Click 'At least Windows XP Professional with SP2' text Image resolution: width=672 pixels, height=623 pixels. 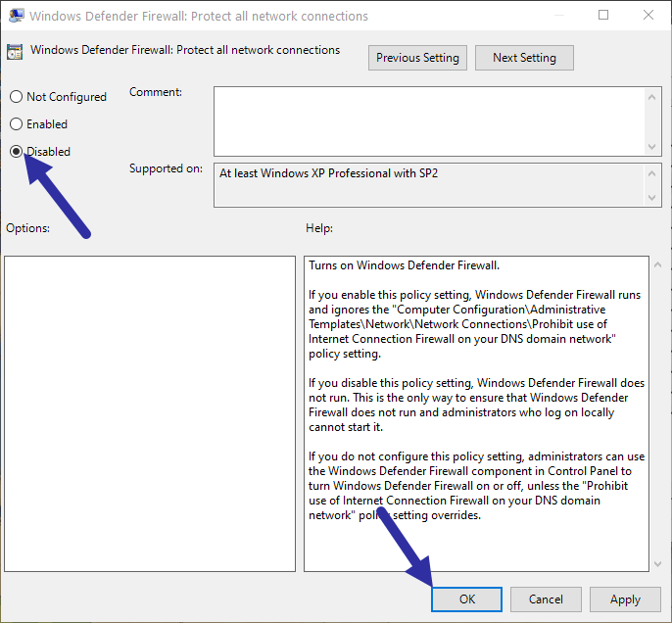(x=329, y=173)
